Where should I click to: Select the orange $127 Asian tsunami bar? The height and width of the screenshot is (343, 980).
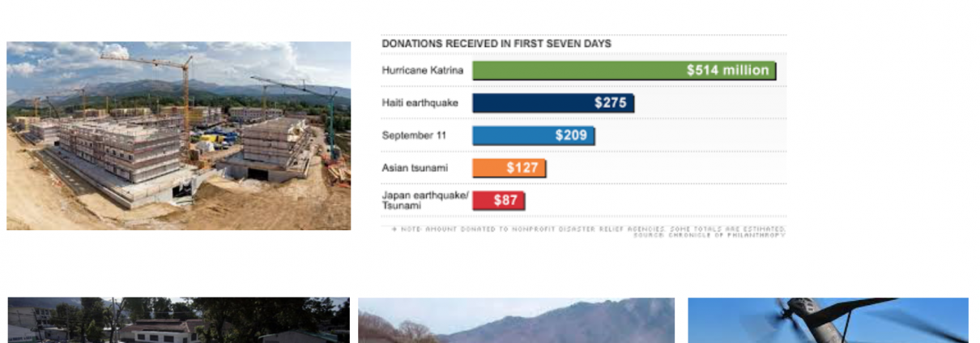[x=509, y=168]
